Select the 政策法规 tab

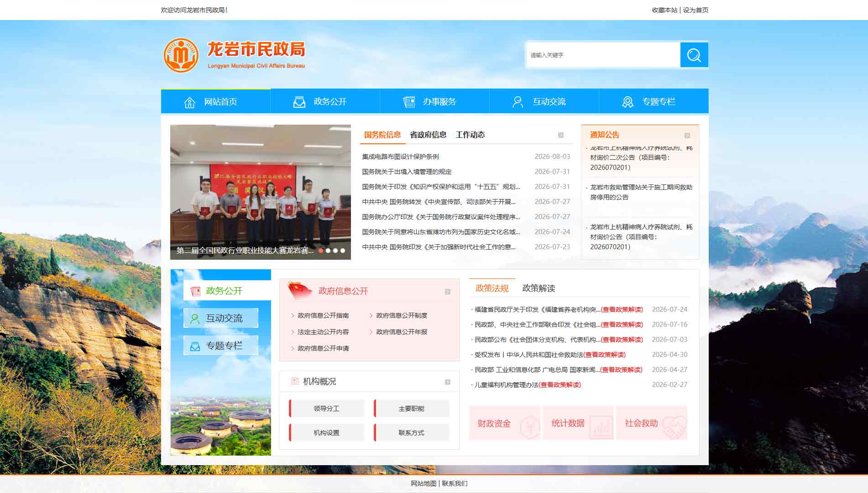click(x=492, y=288)
